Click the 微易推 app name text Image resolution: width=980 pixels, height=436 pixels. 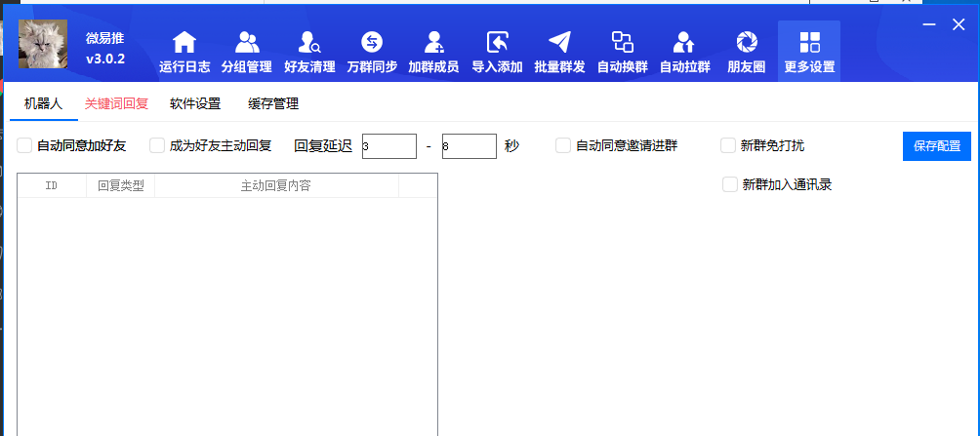pyautogui.click(x=105, y=38)
